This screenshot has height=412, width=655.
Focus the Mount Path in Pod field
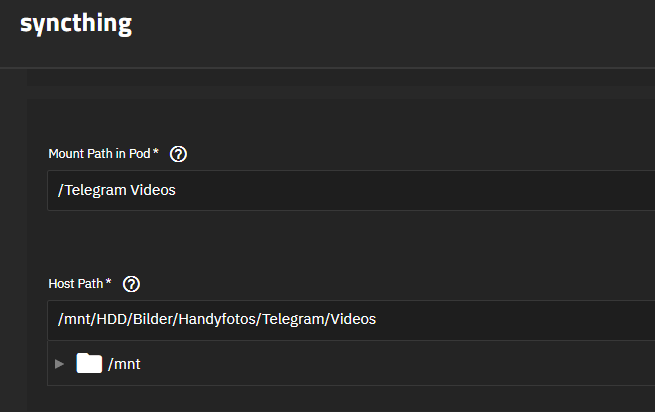click(350, 190)
